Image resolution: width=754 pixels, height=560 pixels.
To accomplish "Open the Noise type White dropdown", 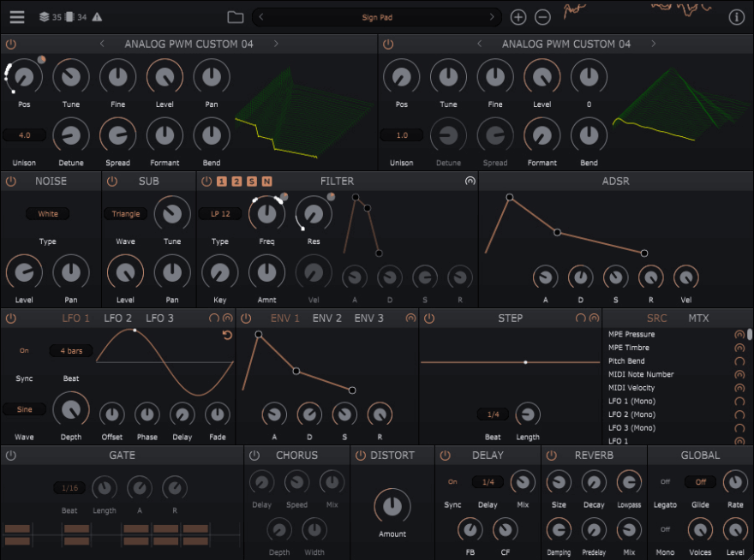I will (48, 213).
